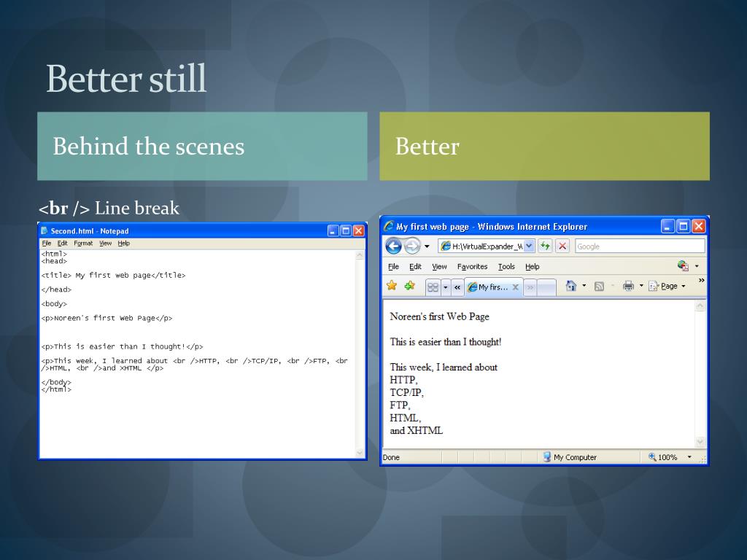Click 'Done' status bar text
This screenshot has width=747, height=560.
point(391,457)
